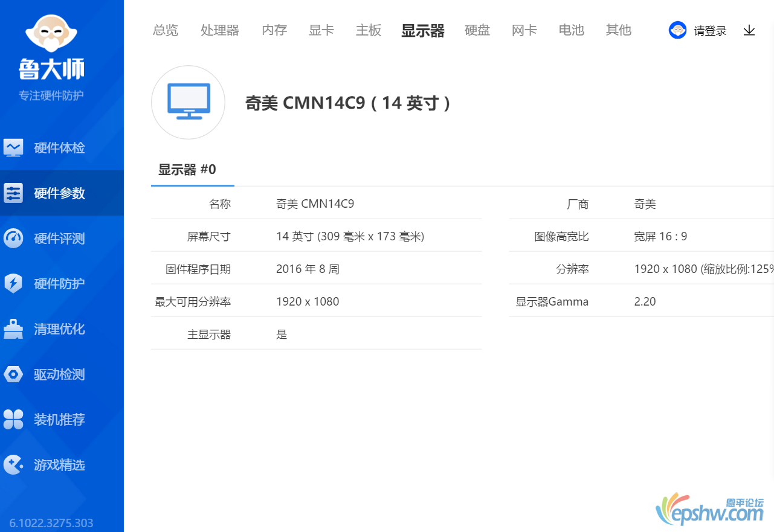Click the screen size value 14 英寸 (309 毫米 x 173 毫米)
This screenshot has width=774, height=532.
point(350,237)
